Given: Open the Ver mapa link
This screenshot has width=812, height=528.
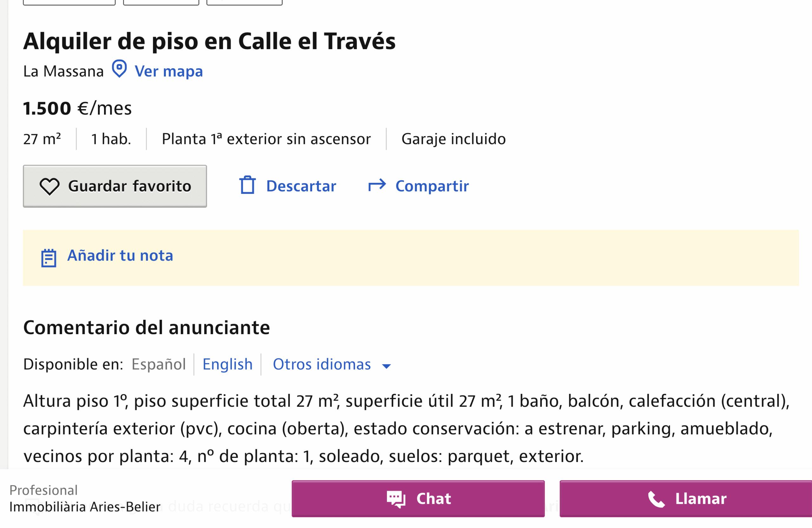Looking at the screenshot, I should pos(168,71).
